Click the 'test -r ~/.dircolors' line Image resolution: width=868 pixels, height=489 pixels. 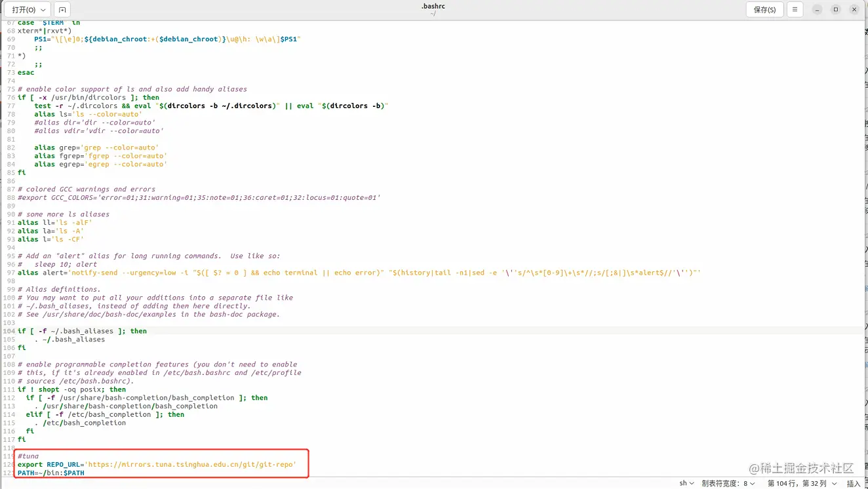pos(211,106)
